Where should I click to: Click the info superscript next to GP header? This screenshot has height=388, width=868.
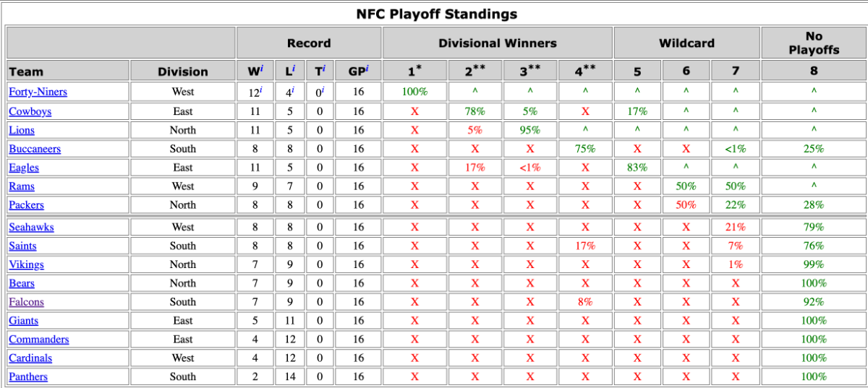367,68
